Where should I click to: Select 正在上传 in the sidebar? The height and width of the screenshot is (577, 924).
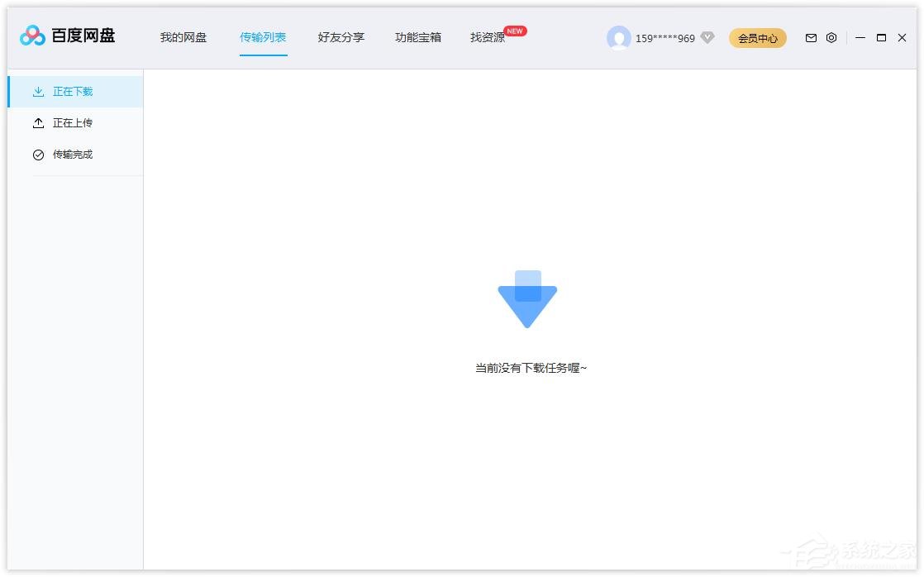point(74,122)
